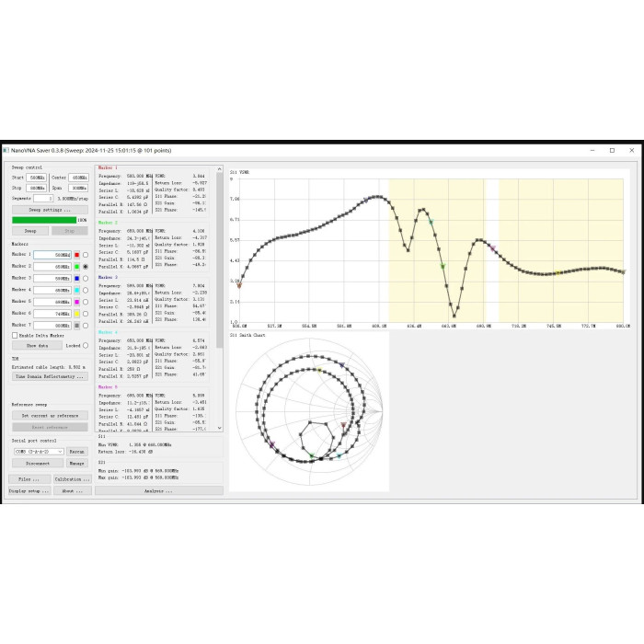Click the Marker 3 data heading
Viewport: 644px width, 644px height.
(108, 277)
